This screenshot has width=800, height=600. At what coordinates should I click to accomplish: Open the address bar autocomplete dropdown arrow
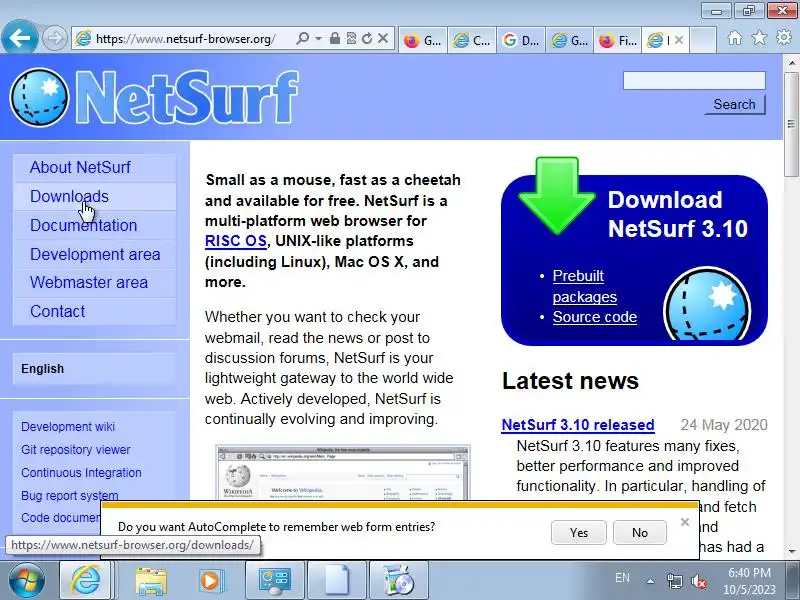tap(318, 38)
